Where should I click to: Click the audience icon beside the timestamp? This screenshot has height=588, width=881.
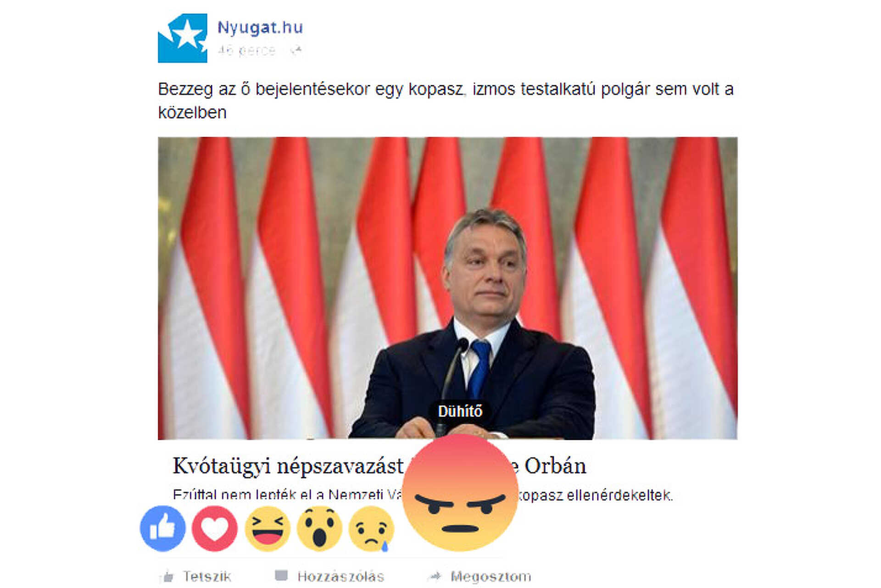tap(296, 50)
